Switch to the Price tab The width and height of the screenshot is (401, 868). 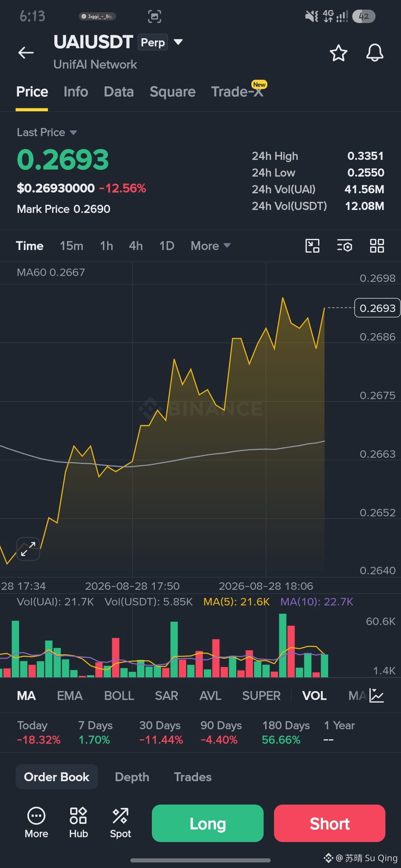click(32, 92)
